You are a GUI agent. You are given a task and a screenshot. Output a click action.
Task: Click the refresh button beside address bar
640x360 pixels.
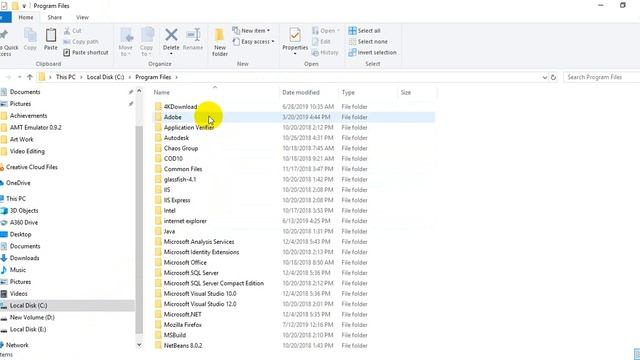(x=553, y=77)
